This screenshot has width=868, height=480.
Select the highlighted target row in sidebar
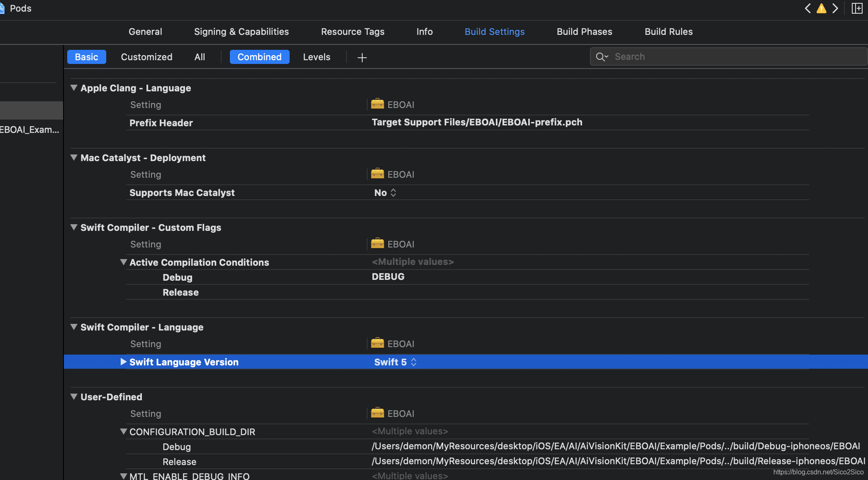coord(32,110)
